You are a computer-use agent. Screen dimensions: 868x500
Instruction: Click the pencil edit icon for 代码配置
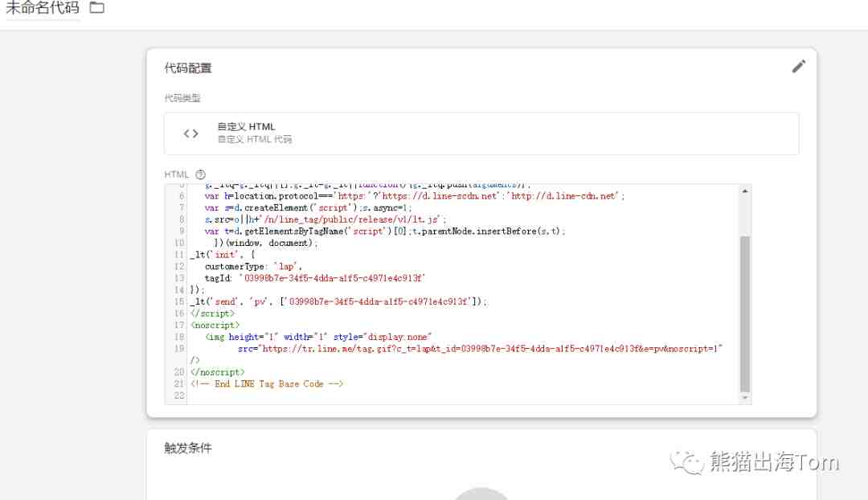[798, 67]
